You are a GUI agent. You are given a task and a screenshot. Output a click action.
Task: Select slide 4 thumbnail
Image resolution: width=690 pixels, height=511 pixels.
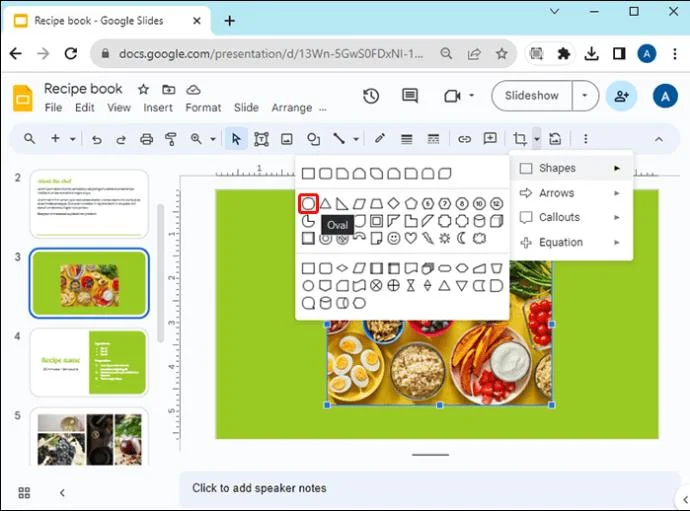point(89,362)
